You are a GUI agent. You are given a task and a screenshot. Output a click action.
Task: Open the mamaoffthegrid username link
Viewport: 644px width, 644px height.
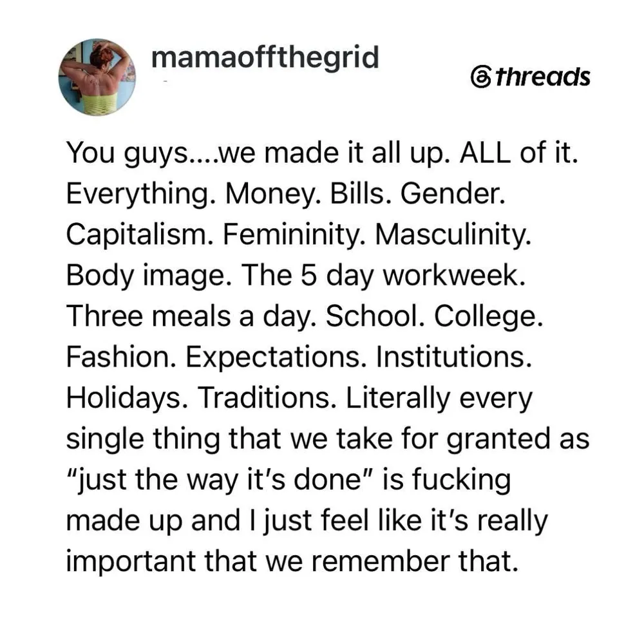pos(265,57)
